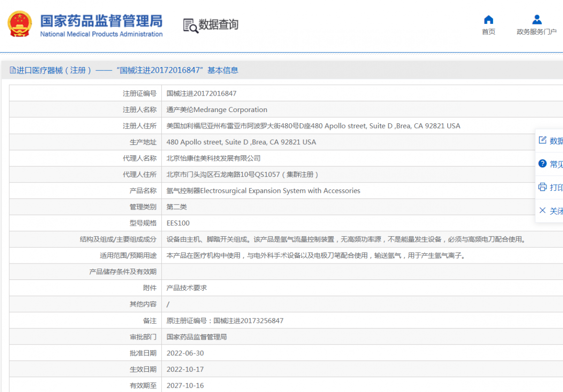Click the 国家药品监督管理局 title
The height and width of the screenshot is (392, 563).
101,21
